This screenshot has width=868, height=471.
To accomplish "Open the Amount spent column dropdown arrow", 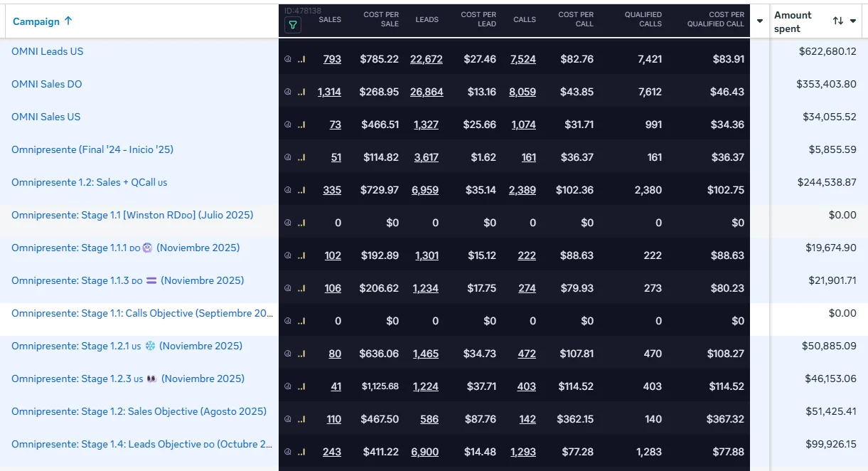I will (x=853, y=21).
